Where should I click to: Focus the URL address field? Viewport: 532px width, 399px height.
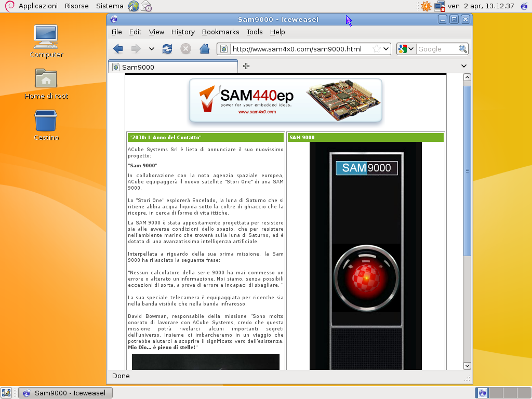(x=301, y=49)
